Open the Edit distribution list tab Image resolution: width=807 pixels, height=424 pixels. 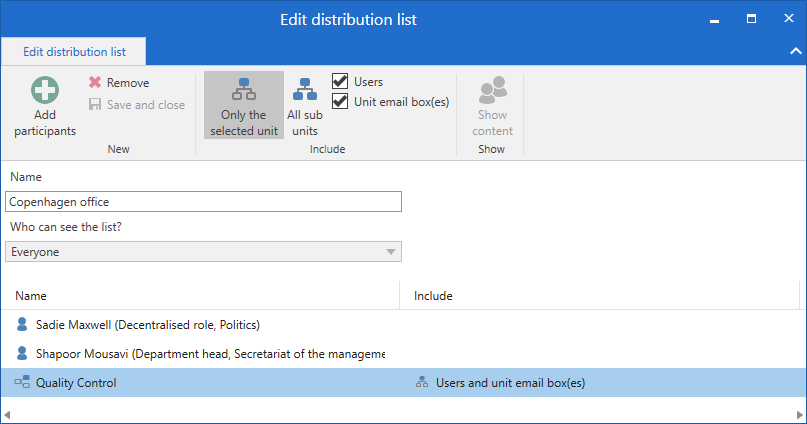(x=74, y=51)
